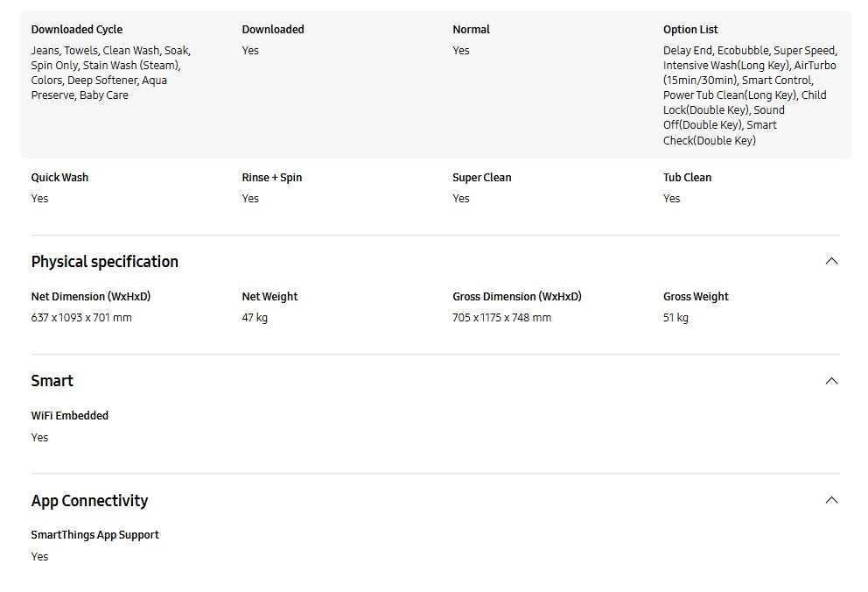The width and height of the screenshot is (868, 592).
Task: Click the Option List description text
Action: (x=749, y=95)
